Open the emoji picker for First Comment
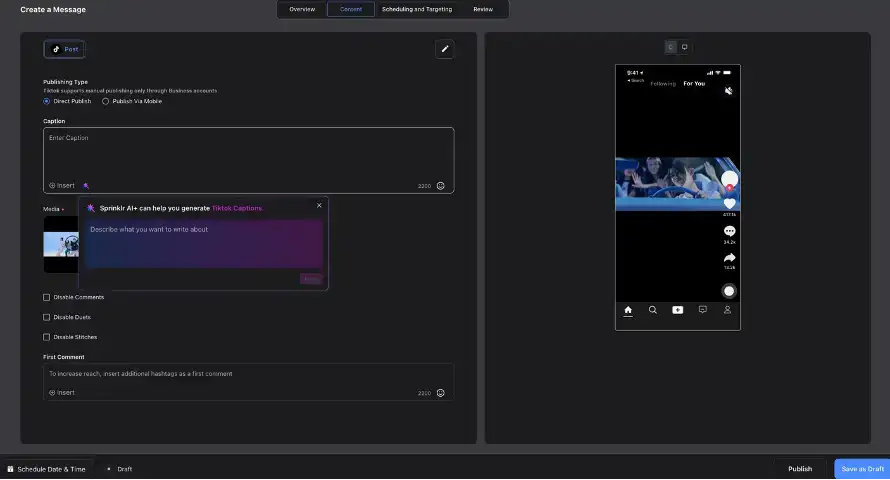Image resolution: width=890 pixels, height=480 pixels. [x=440, y=393]
